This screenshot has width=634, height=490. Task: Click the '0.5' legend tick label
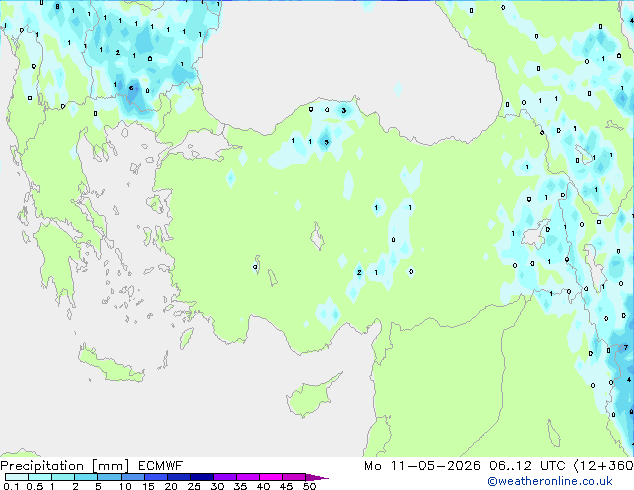point(35,486)
